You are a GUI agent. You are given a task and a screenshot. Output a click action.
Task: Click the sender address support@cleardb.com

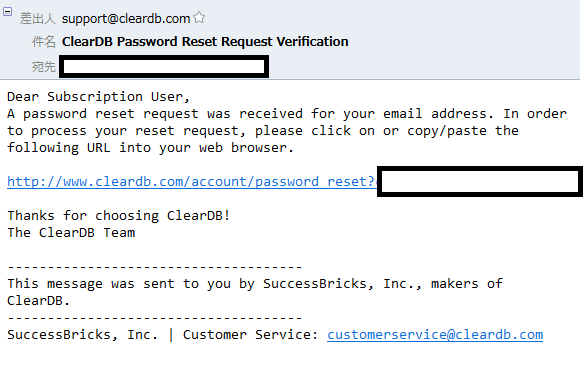tap(126, 18)
